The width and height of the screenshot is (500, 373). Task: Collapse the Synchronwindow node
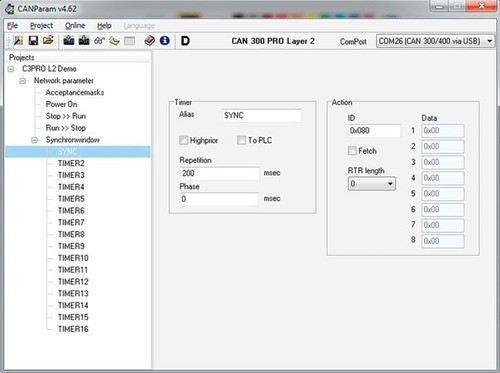[x=34, y=140]
